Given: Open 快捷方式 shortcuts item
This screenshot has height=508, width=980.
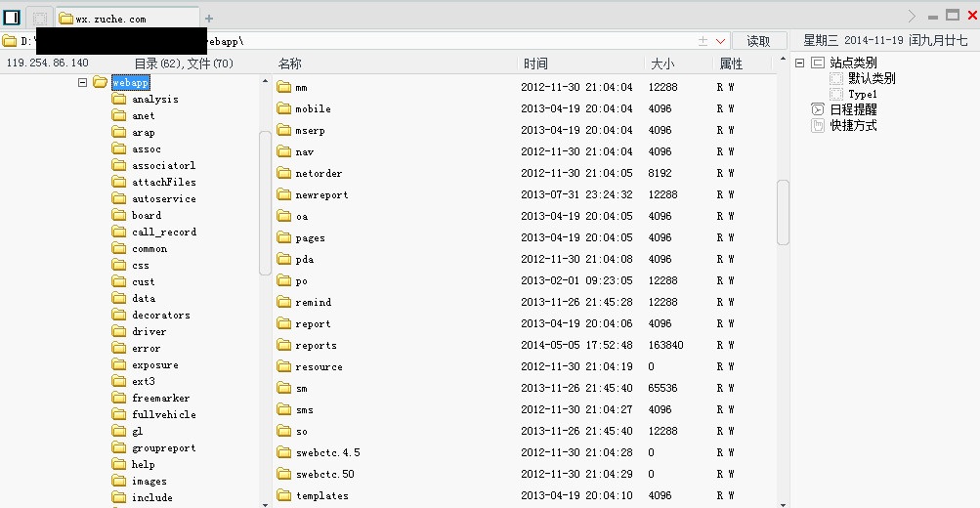Looking at the screenshot, I should click(853, 125).
